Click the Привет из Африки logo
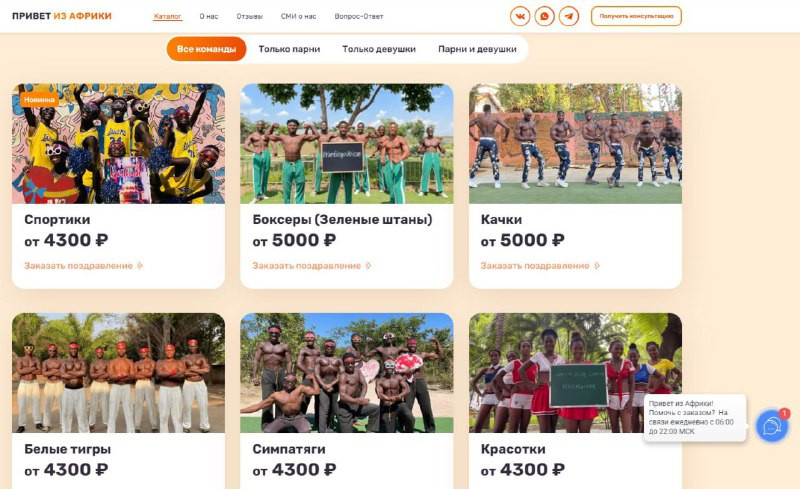The image size is (800, 489). (62, 16)
